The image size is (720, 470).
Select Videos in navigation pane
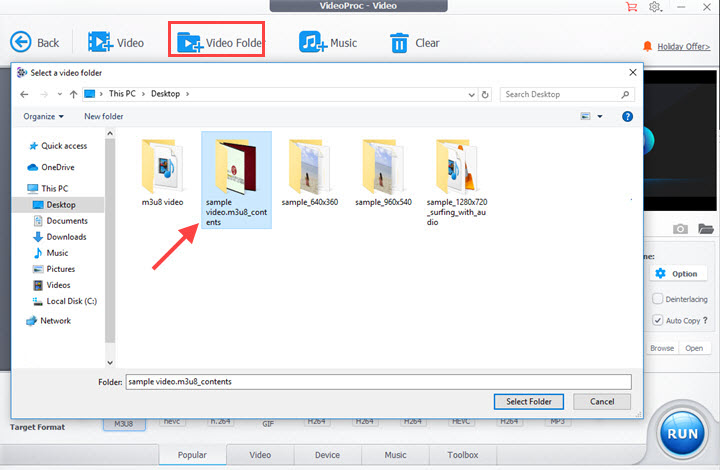pyautogui.click(x=52, y=285)
